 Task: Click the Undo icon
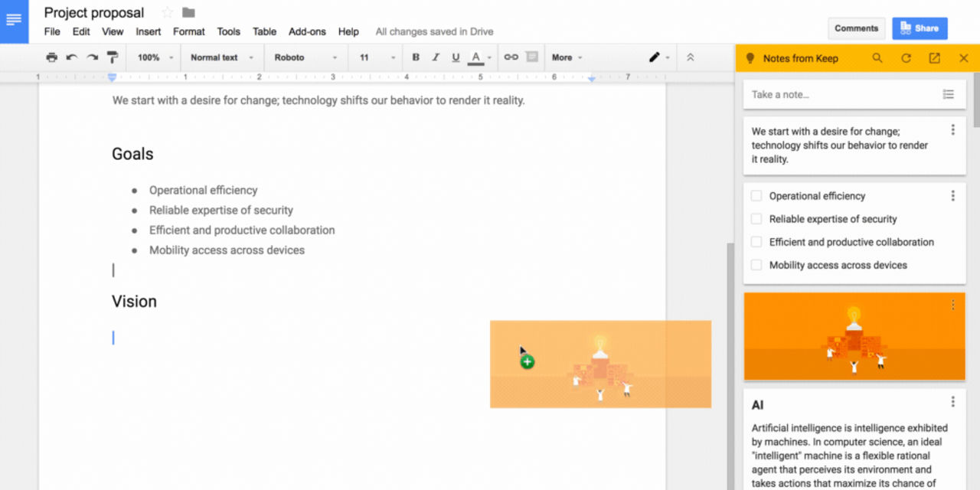pos(72,57)
